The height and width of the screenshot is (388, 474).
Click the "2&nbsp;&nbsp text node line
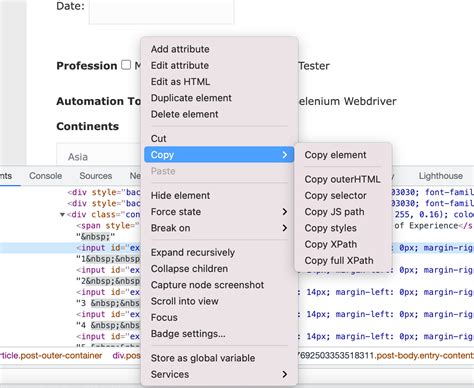pyautogui.click(x=108, y=281)
